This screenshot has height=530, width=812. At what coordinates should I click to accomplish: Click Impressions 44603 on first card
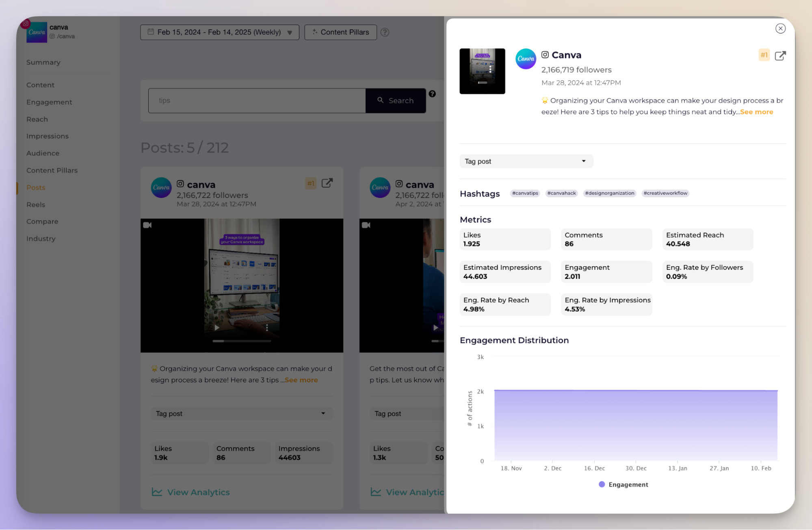coord(303,453)
